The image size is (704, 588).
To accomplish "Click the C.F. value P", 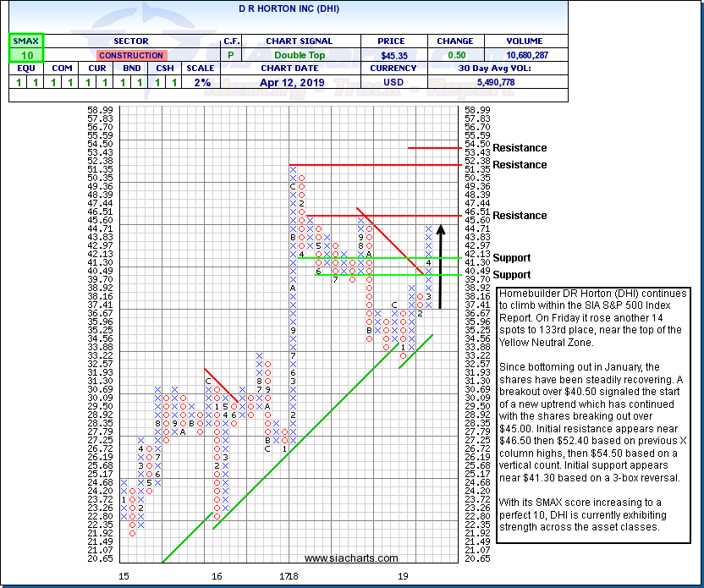I will coord(231,55).
